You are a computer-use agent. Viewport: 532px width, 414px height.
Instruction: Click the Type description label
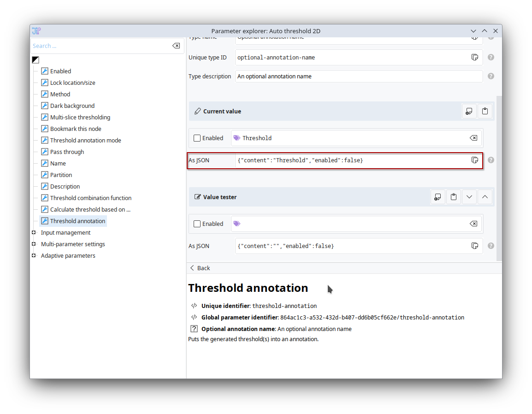tap(209, 77)
